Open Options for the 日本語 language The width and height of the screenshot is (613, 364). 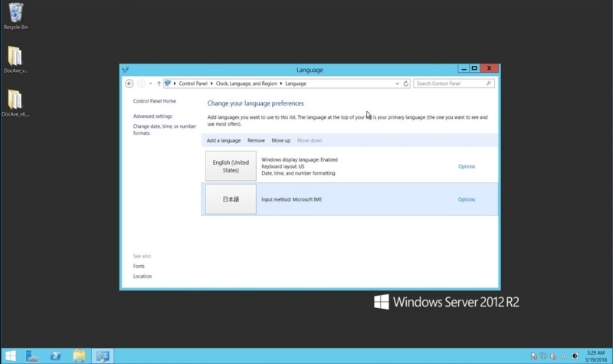(467, 199)
